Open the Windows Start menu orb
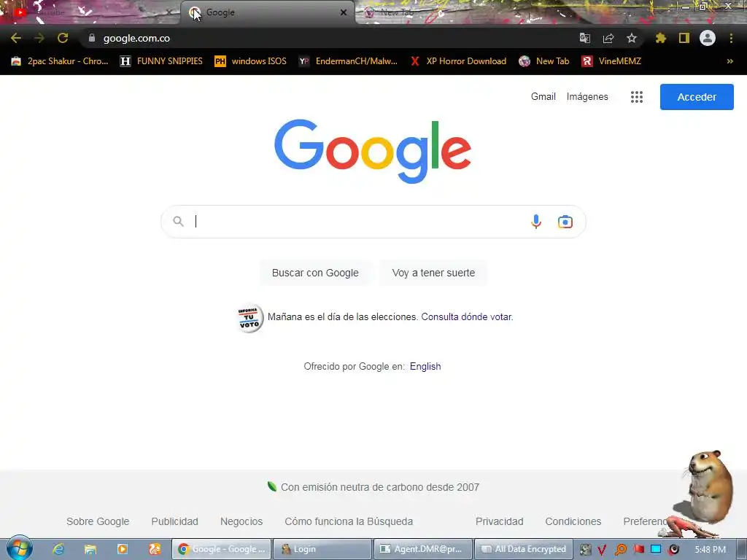Screen dimensions: 747x560 coord(19,548)
